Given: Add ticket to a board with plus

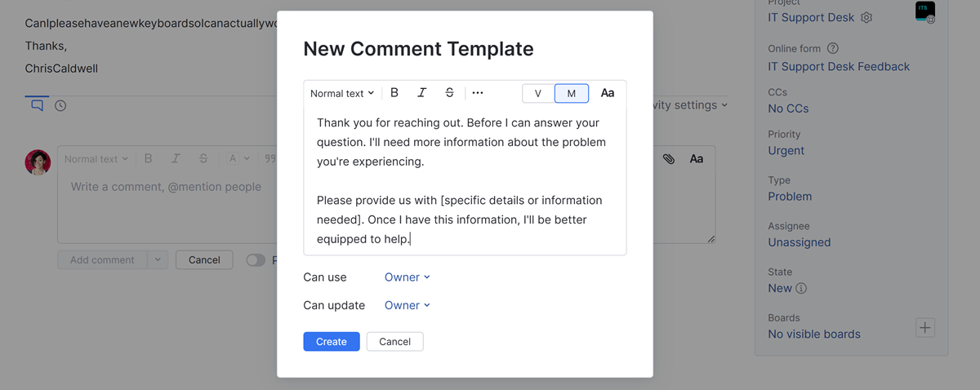Looking at the screenshot, I should tap(924, 328).
